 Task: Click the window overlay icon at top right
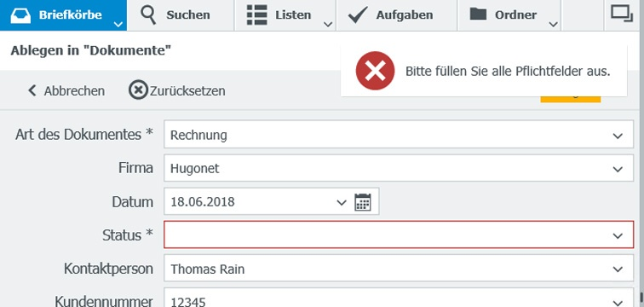coord(622,13)
